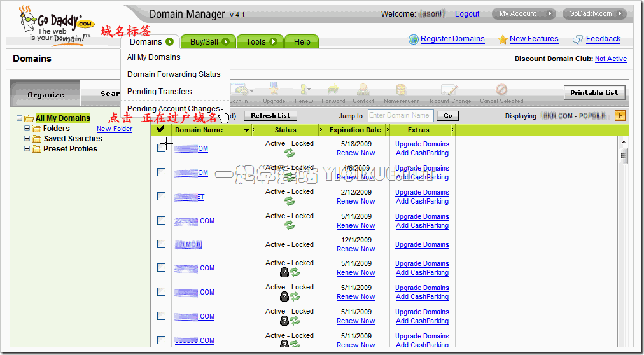The width and height of the screenshot is (644, 355).
Task: Click Renew Now for 5/18/2009 domain
Action: pos(356,153)
